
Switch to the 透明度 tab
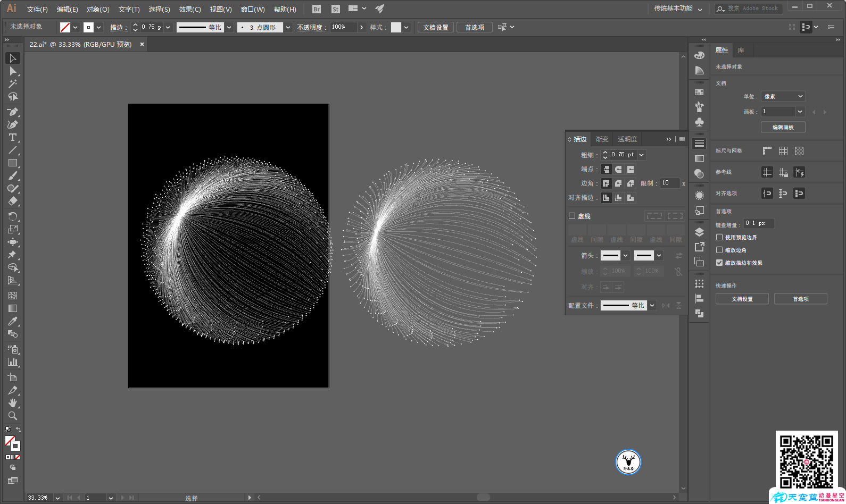pos(627,139)
